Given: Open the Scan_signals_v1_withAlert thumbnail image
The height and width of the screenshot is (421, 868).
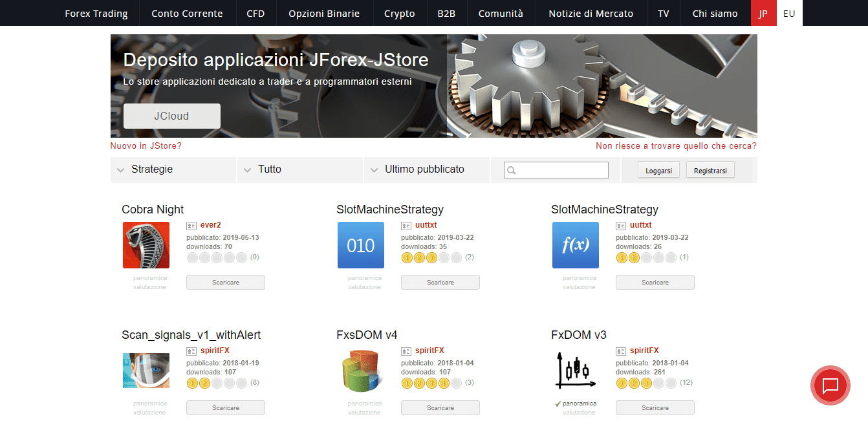Looking at the screenshot, I should 146,371.
